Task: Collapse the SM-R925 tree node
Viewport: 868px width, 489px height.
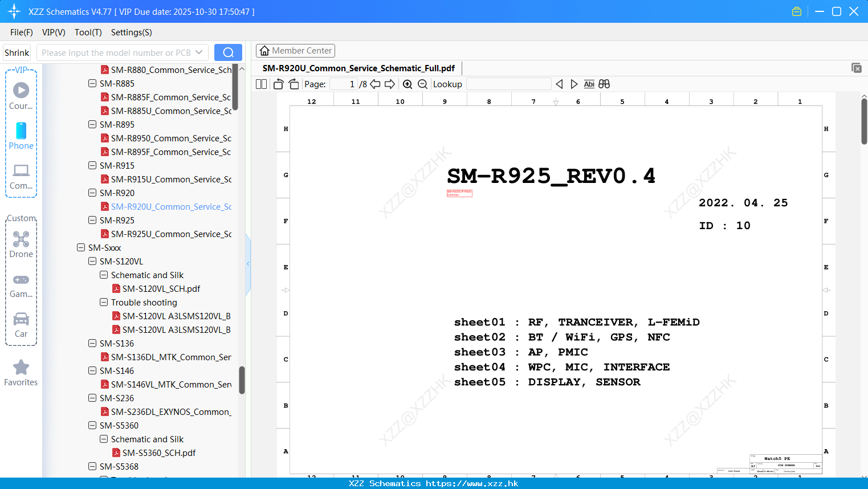Action: pyautogui.click(x=92, y=221)
